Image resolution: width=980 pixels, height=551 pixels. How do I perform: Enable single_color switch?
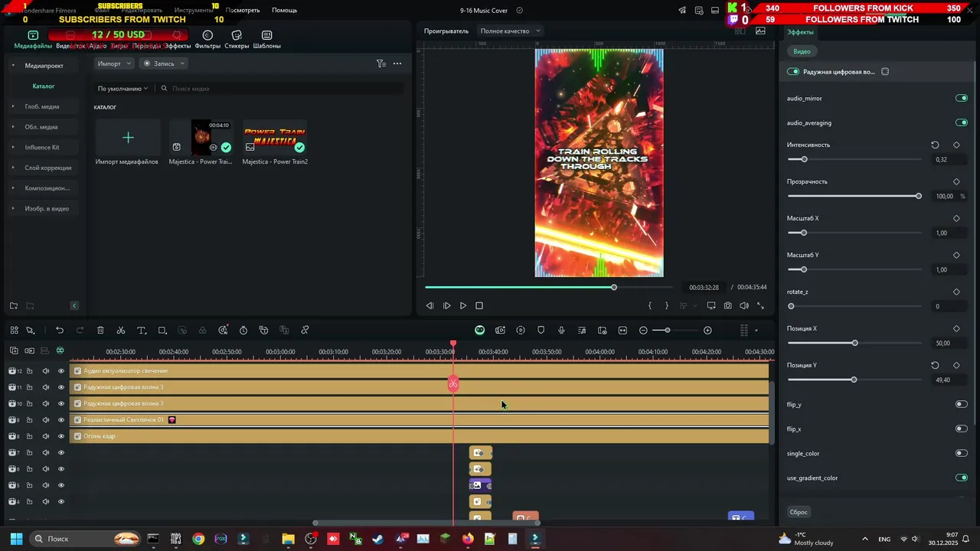pos(962,453)
